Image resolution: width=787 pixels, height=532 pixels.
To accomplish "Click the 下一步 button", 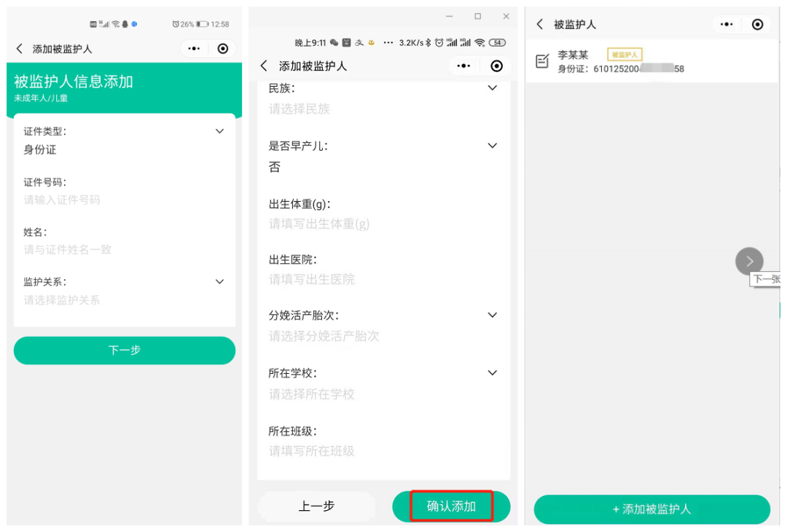I will [125, 351].
